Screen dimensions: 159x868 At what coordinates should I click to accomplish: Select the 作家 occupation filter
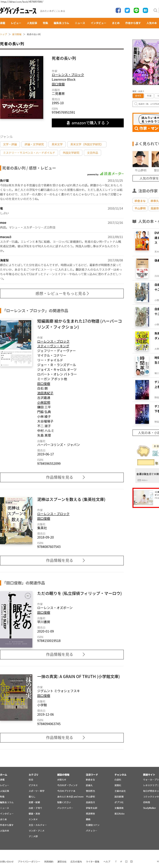tap(149, 96)
